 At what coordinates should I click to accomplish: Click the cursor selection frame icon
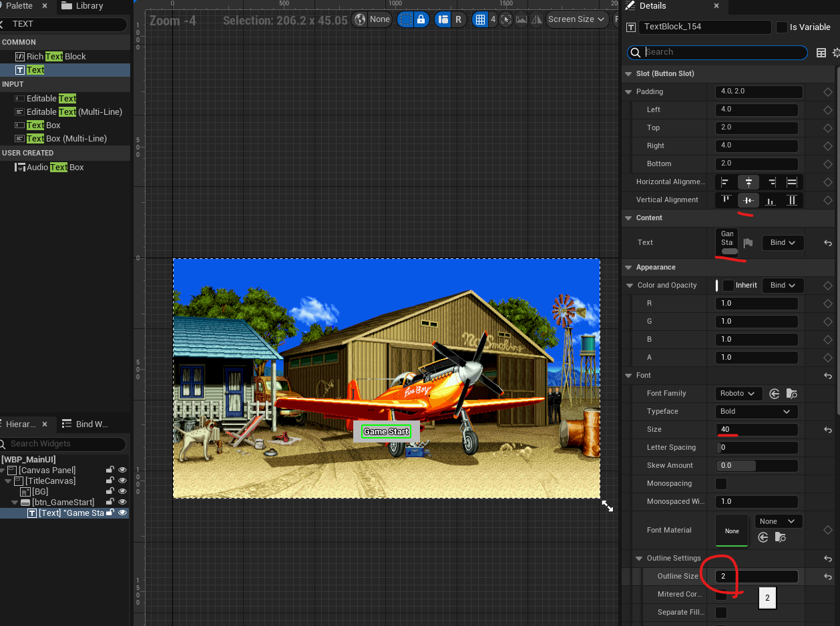click(x=506, y=19)
